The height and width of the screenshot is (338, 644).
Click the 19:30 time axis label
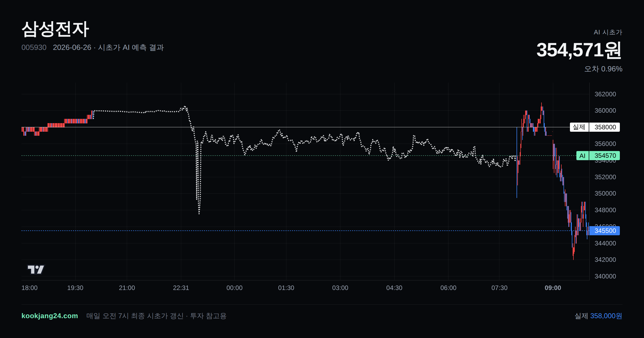[x=75, y=288]
